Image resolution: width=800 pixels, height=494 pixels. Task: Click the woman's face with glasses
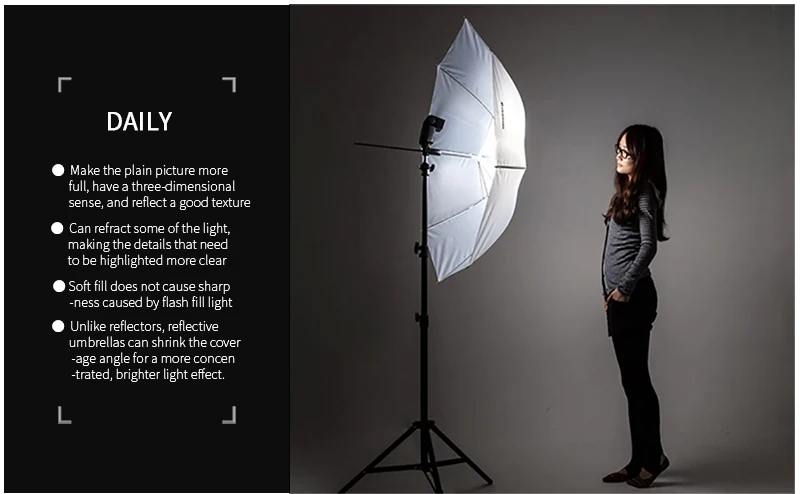625,152
